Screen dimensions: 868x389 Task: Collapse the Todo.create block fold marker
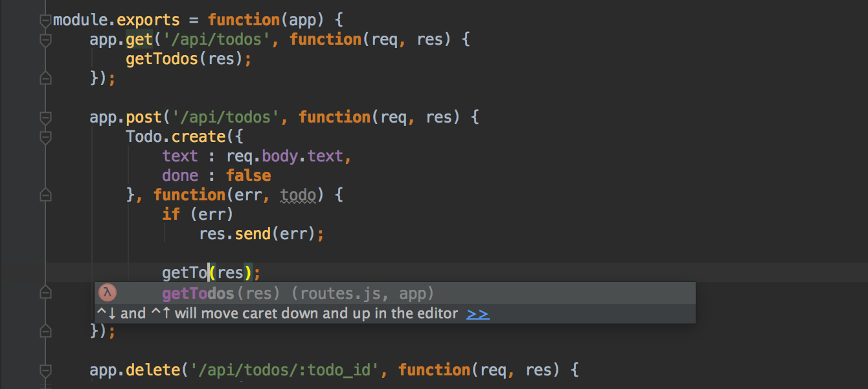tap(45, 137)
